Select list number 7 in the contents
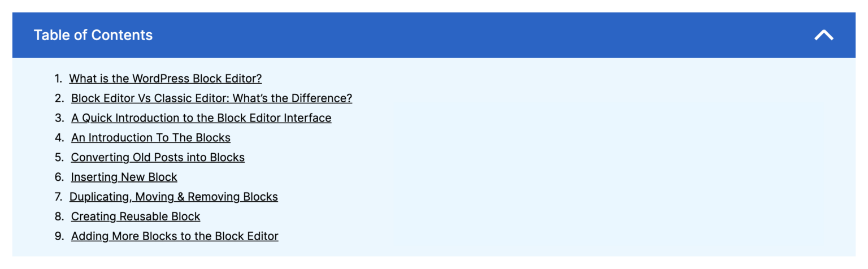The height and width of the screenshot is (269, 868). point(59,197)
